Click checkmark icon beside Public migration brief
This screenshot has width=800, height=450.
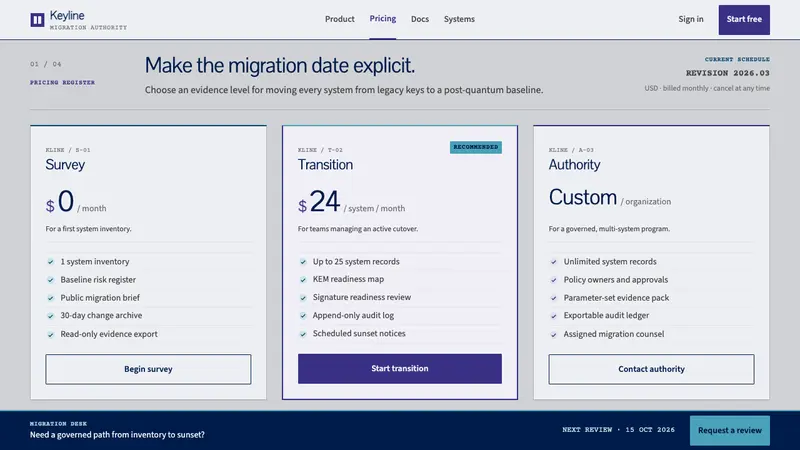pyautogui.click(x=51, y=298)
